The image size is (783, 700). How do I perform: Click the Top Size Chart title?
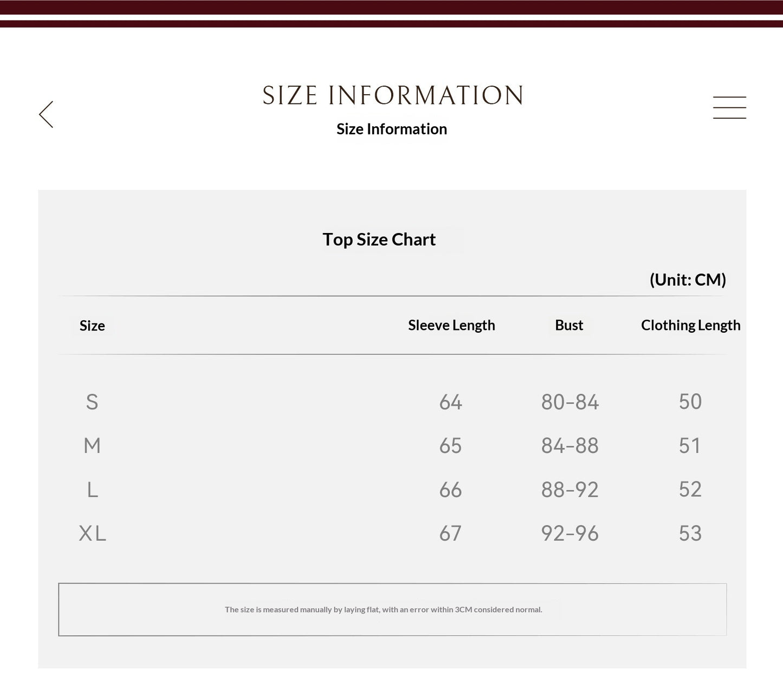(379, 239)
